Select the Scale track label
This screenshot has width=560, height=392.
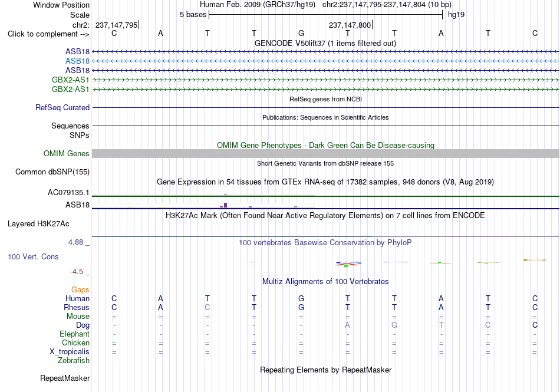tap(80, 15)
